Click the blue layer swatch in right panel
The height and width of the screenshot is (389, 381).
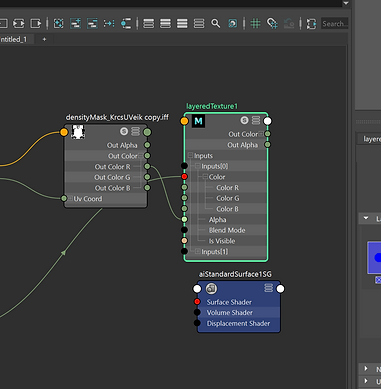pyautogui.click(x=374, y=258)
